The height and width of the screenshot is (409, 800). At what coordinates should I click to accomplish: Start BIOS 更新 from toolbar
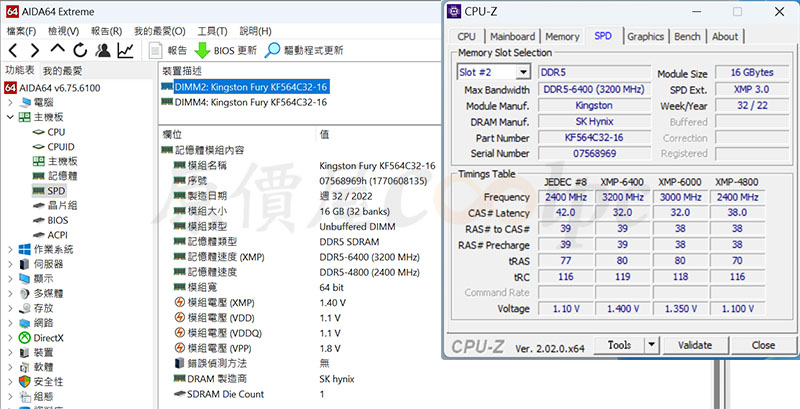click(226, 50)
